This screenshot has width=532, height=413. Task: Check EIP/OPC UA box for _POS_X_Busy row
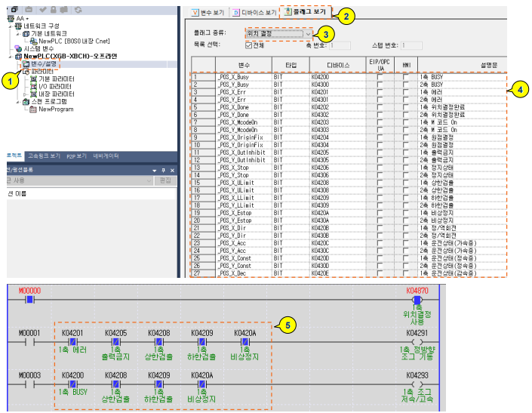click(x=380, y=77)
